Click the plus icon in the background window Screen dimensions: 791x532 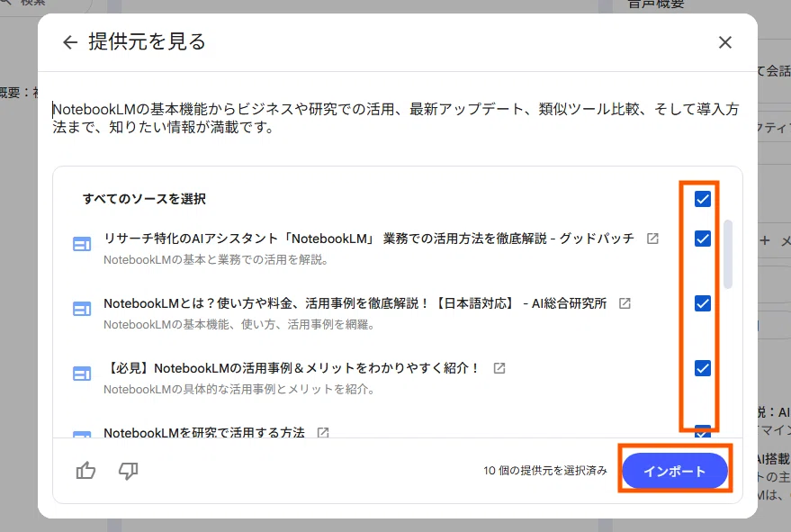tap(765, 240)
